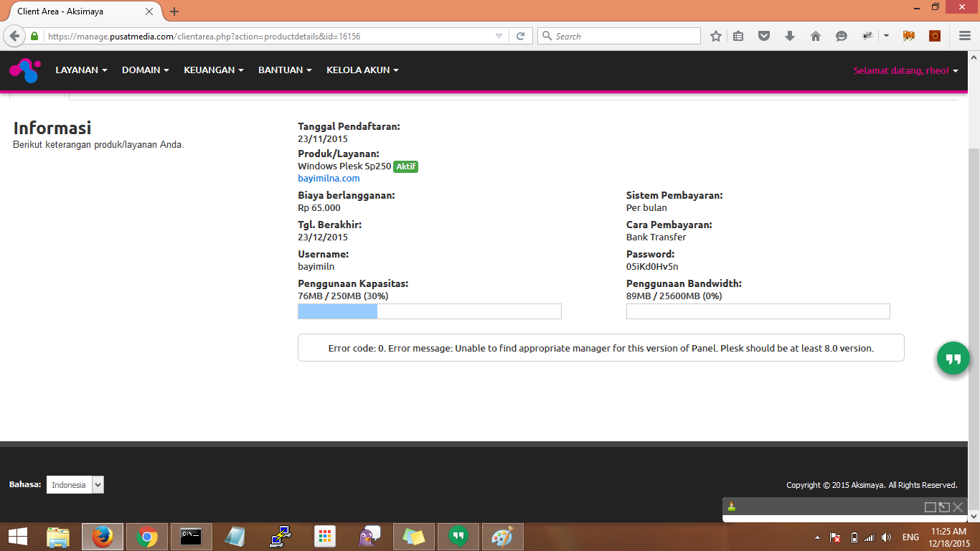
Task: Click the brown sun extension icon
Action: pos(935,36)
